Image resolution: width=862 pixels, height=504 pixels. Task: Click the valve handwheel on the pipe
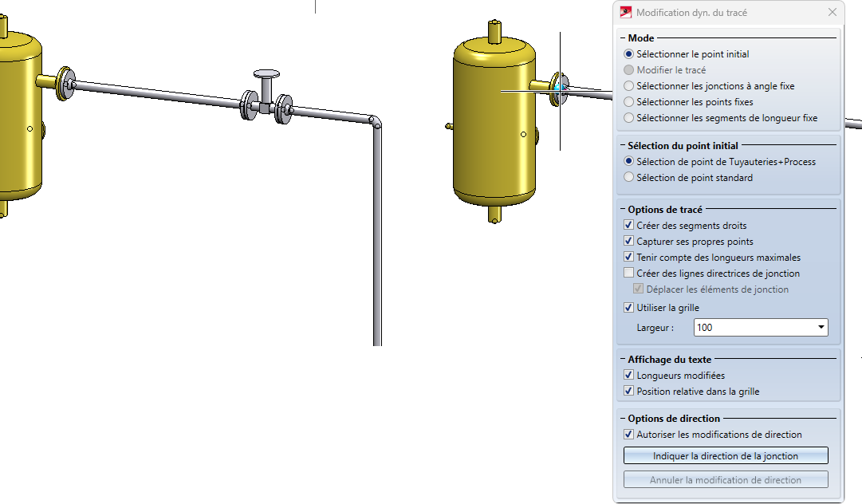266,74
